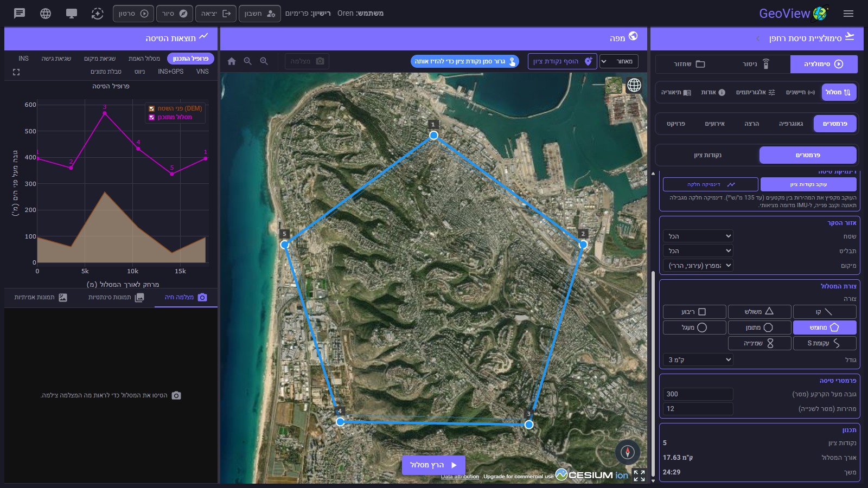The height and width of the screenshot is (488, 868).
Task: Open the chat messages icon in top bar
Action: click(20, 14)
